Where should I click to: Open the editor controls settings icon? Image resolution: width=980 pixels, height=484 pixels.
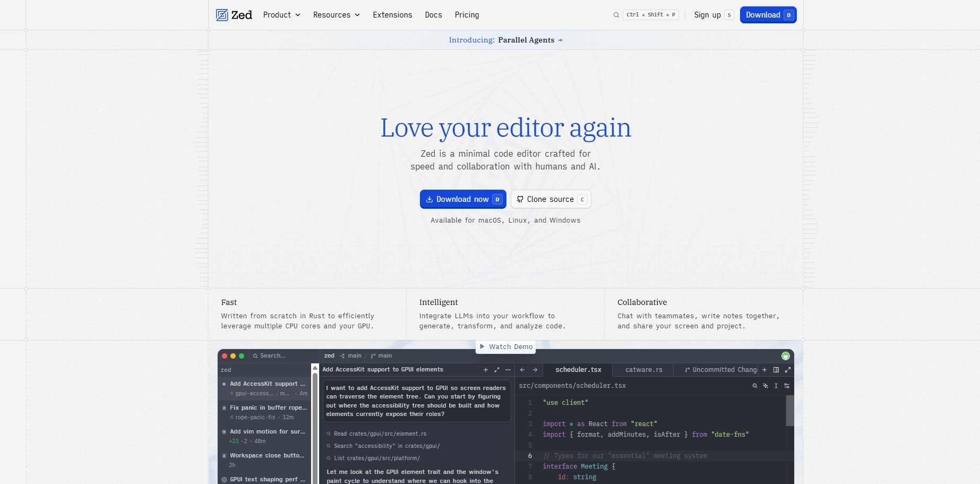point(787,386)
